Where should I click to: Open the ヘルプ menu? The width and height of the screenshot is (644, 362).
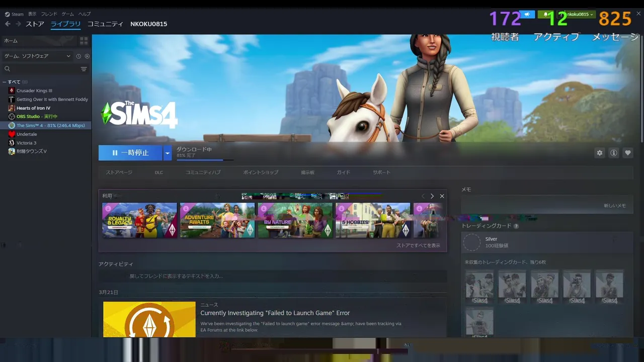(85, 14)
